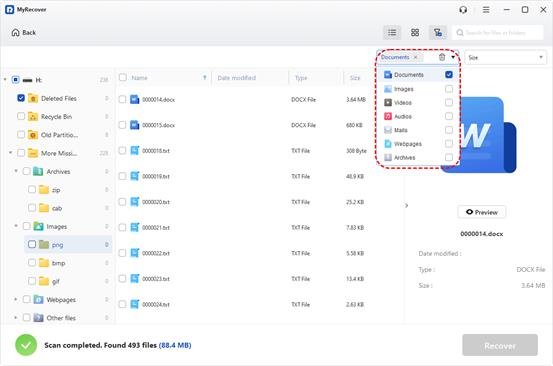
Task: Collapse the Archives tree node
Action: tap(16, 171)
